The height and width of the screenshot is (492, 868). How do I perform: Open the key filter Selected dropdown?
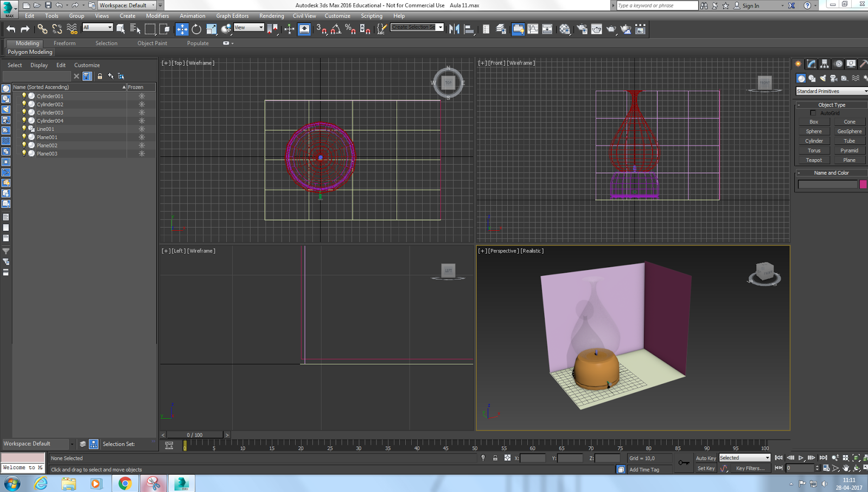(x=745, y=458)
